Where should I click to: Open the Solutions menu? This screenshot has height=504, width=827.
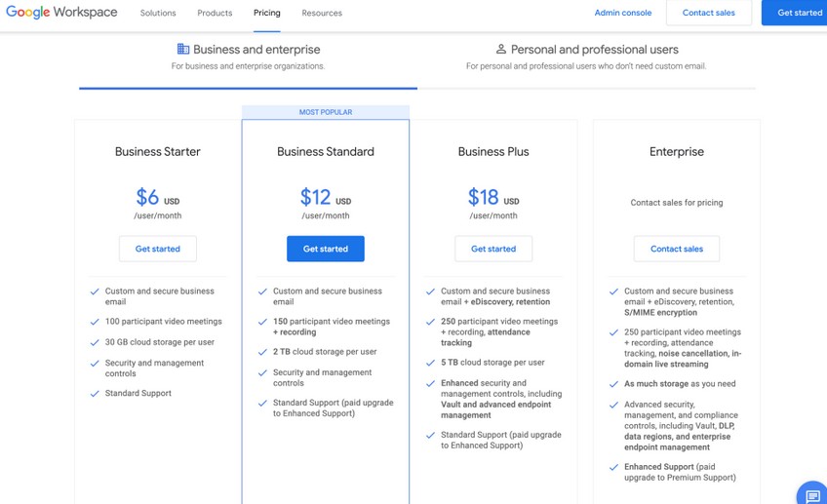(x=158, y=13)
